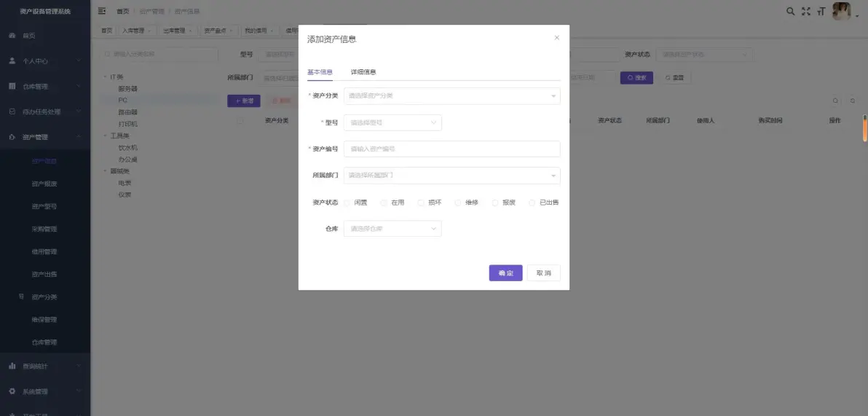This screenshot has height=416, width=868.
Task: Expand the 个人中心 sidebar chevron
Action: tap(79, 61)
